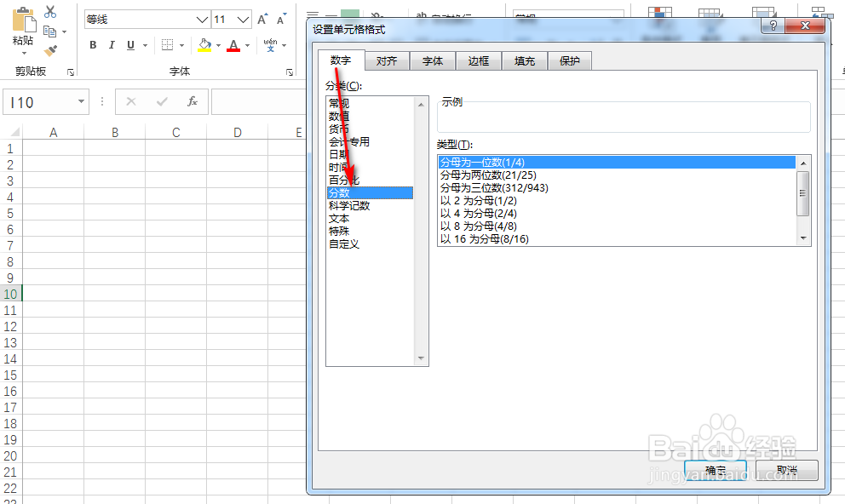This screenshot has width=845, height=504.
Task: Switch to the 对齐 tab
Action: coord(387,60)
